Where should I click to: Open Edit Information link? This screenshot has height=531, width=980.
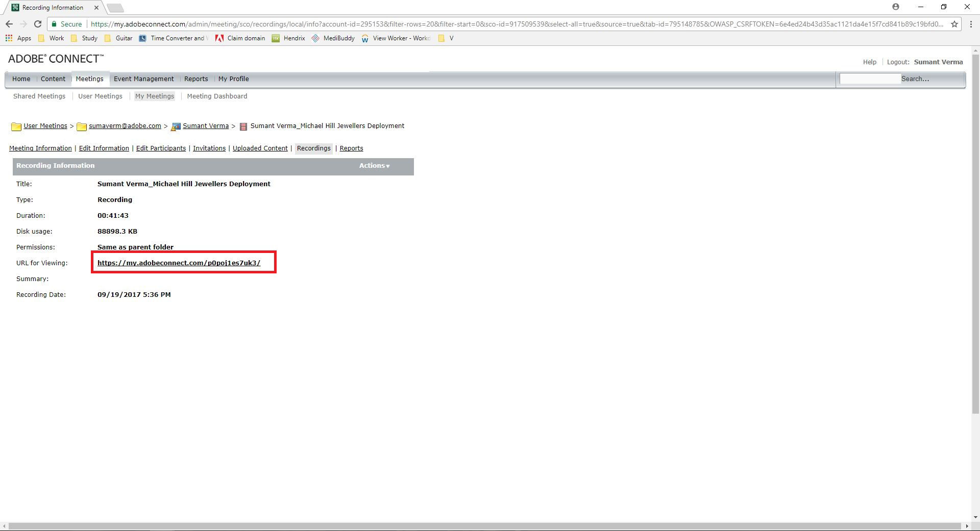pos(104,148)
